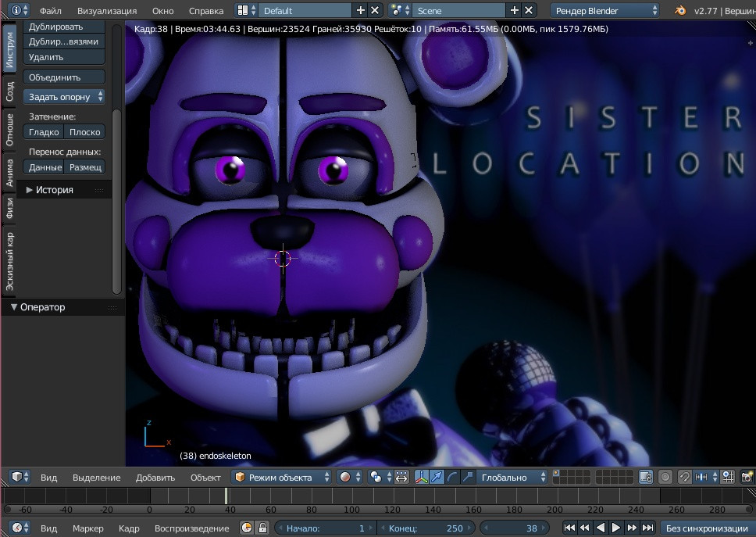The image size is (756, 537).
Task: Open the Файл menu
Action: [51, 11]
